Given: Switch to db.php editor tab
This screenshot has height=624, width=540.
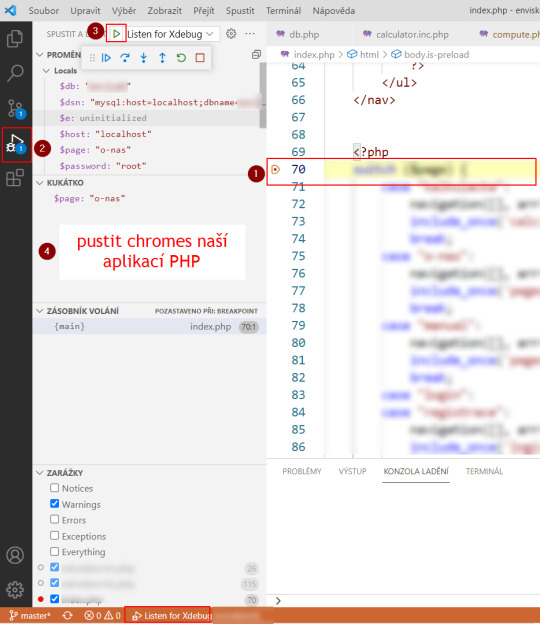Looking at the screenshot, I should [x=304, y=35].
